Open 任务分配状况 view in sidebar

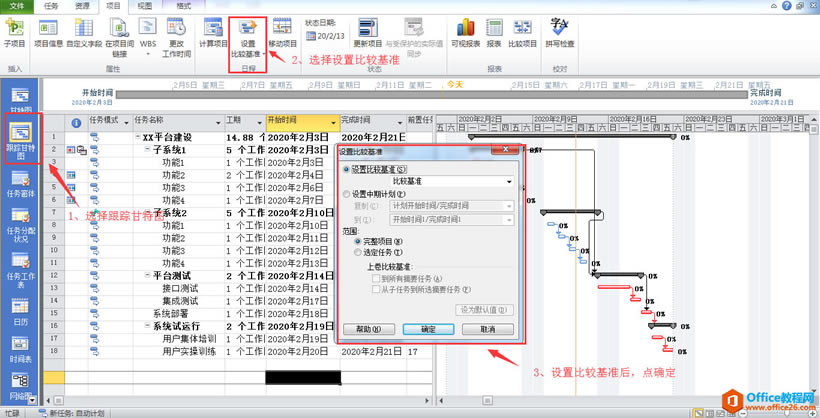(21, 224)
